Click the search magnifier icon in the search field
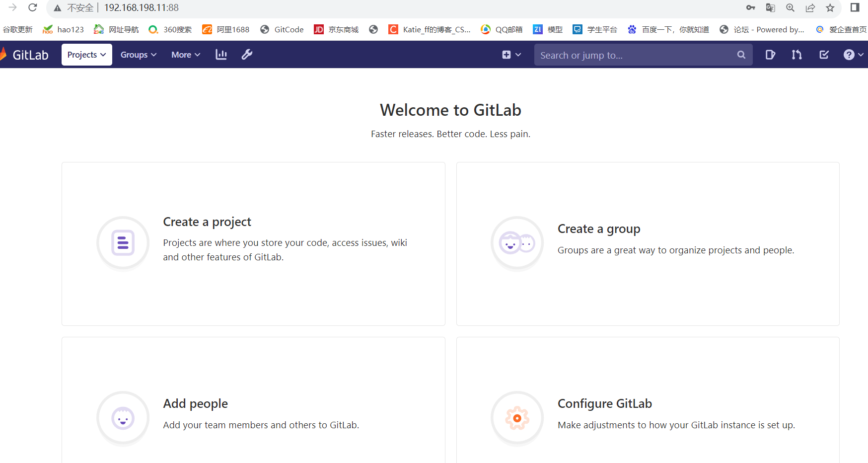This screenshot has width=868, height=463. [741, 55]
